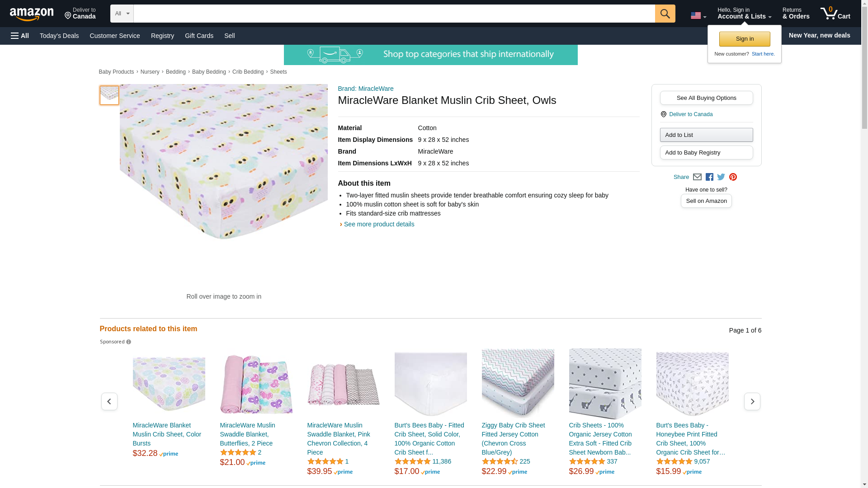Open the Add to List dropdown
This screenshot has height=488, width=868.
click(706, 135)
